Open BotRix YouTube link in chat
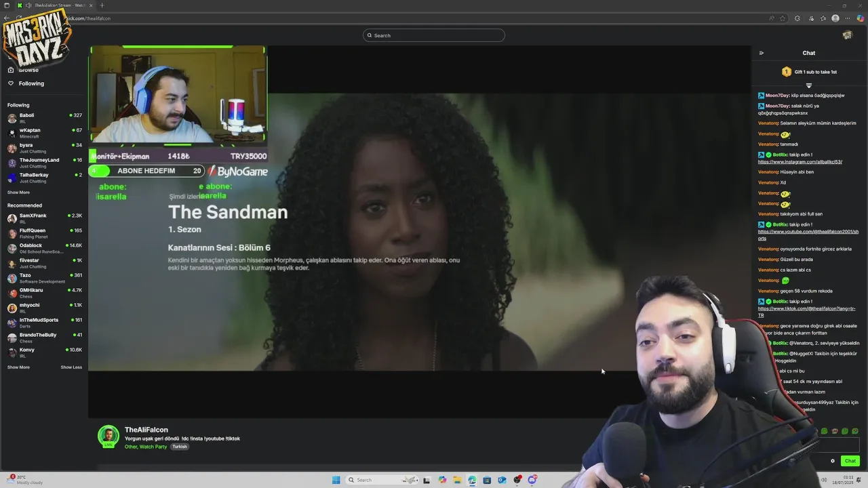This screenshot has height=488, width=868. click(808, 235)
